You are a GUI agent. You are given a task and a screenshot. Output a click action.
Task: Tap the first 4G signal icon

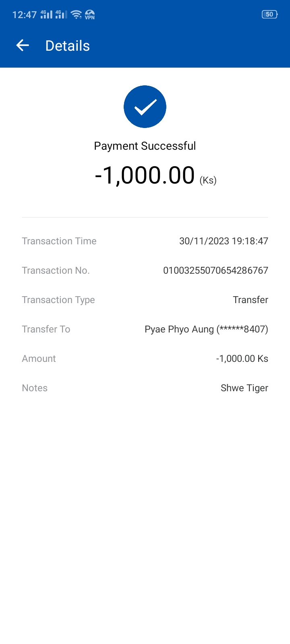click(46, 14)
